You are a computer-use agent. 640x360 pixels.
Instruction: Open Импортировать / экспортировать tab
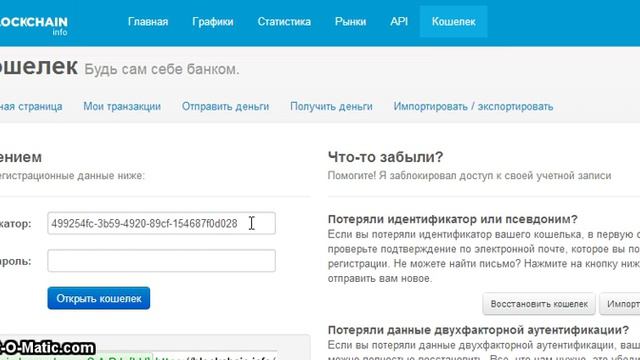pos(473,107)
